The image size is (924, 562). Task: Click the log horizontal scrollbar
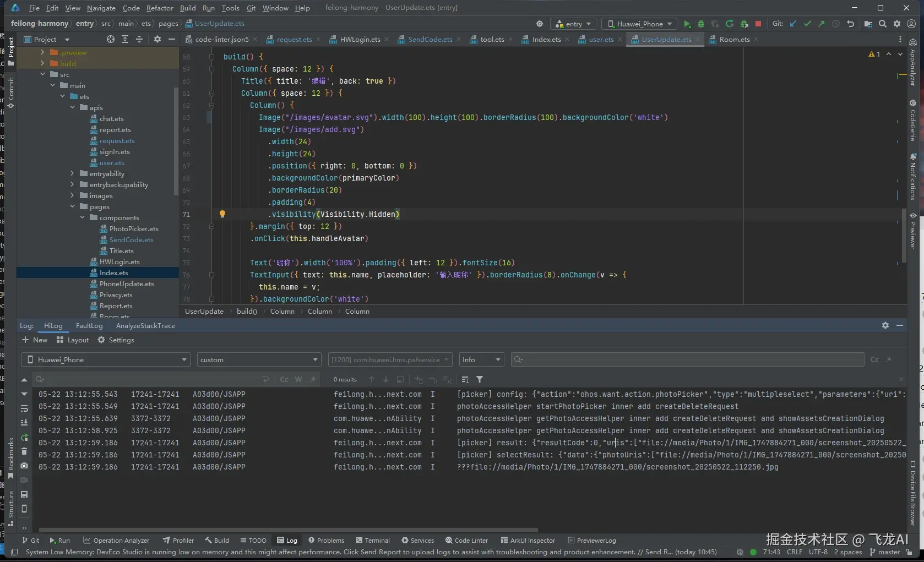click(x=287, y=530)
